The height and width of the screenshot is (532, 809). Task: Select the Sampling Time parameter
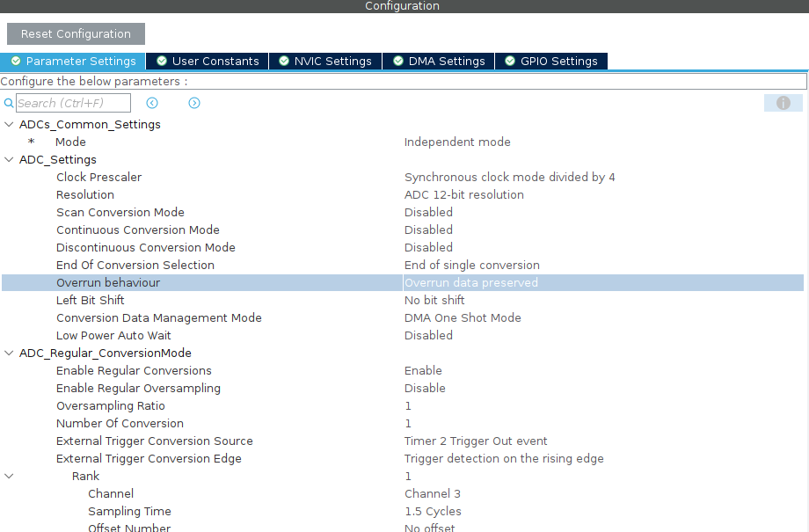pos(129,511)
